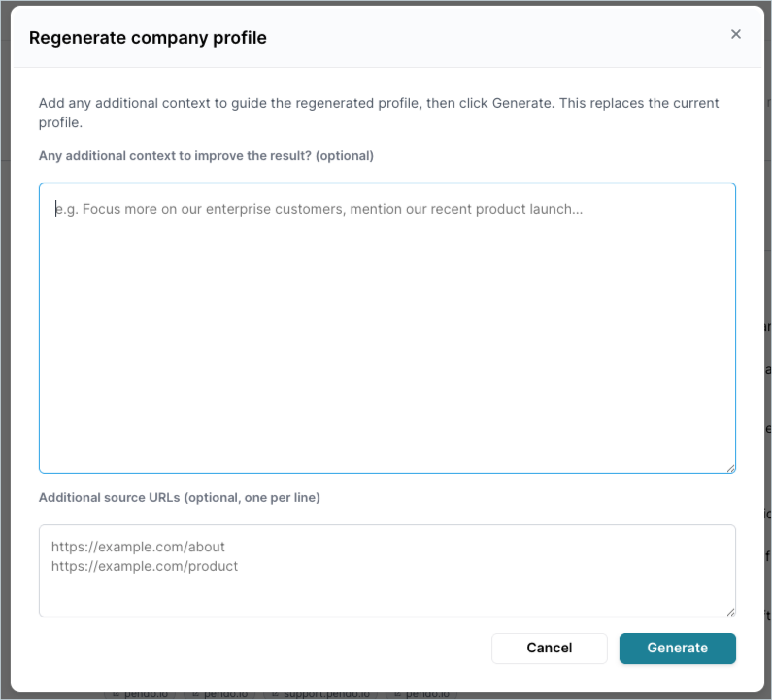
Task: Click the instruction paragraph above the form
Action: pyautogui.click(x=379, y=113)
